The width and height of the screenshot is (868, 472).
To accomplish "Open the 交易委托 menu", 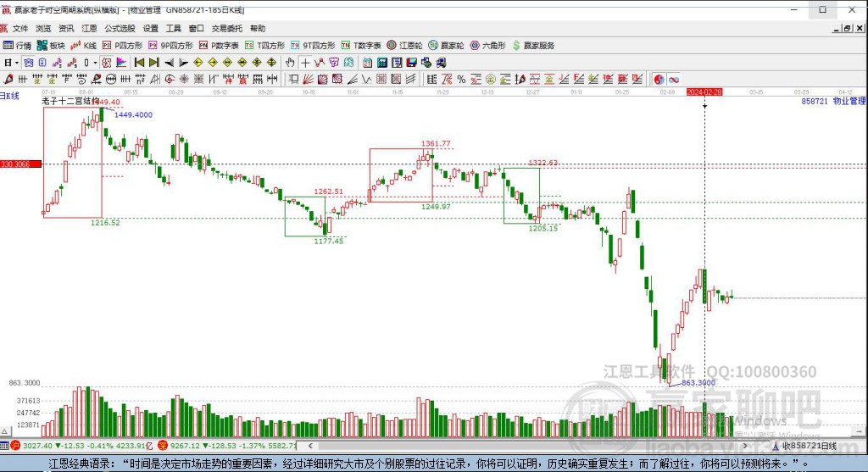I will tap(226, 28).
